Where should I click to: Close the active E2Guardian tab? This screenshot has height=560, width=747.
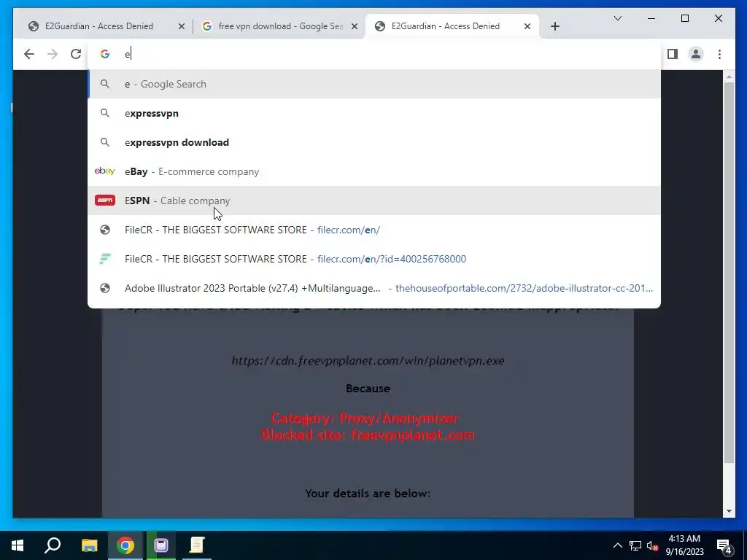coord(527,27)
